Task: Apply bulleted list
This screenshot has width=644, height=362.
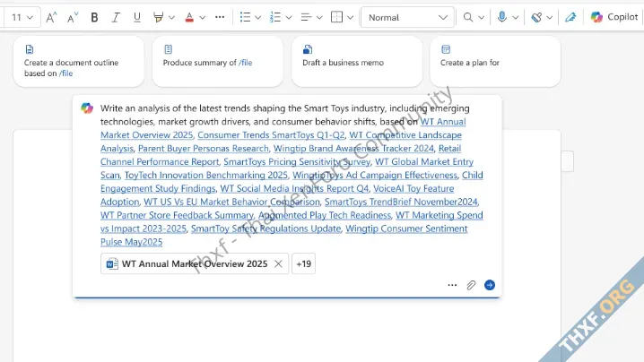Action: [x=245, y=17]
